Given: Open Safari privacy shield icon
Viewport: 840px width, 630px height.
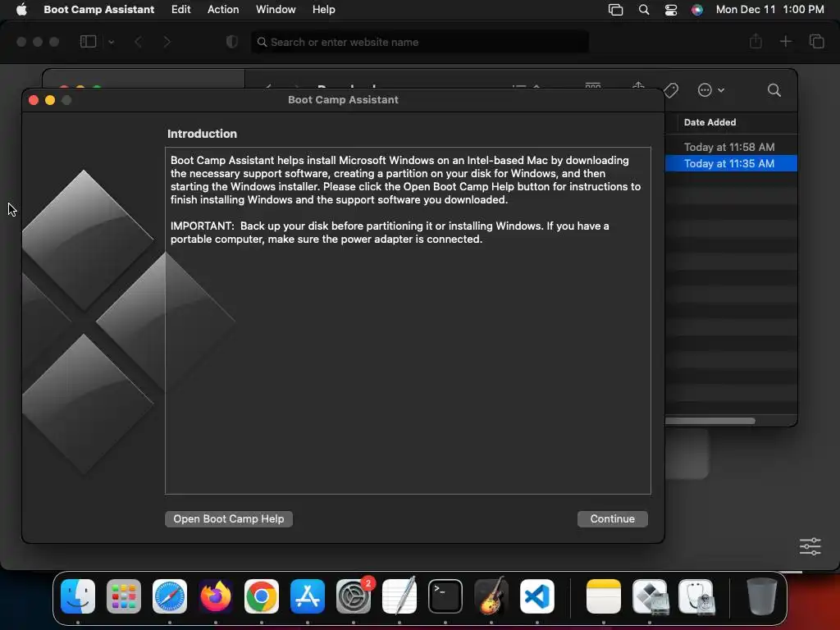Looking at the screenshot, I should click(x=231, y=42).
